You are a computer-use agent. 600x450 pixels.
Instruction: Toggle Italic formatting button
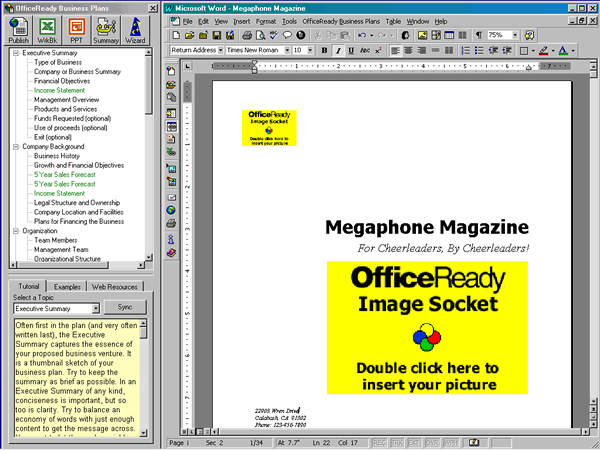[x=338, y=50]
